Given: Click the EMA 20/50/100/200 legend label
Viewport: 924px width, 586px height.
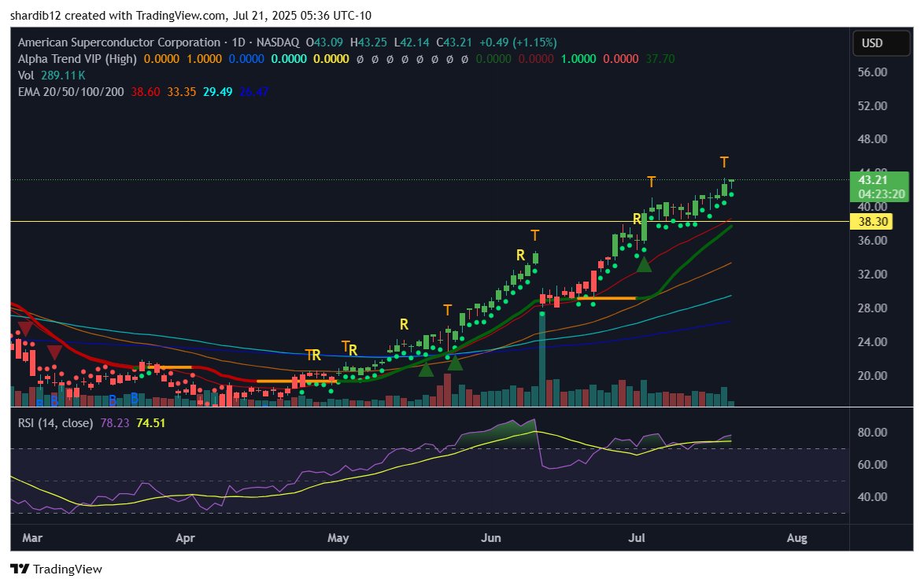Looking at the screenshot, I should tap(71, 92).
